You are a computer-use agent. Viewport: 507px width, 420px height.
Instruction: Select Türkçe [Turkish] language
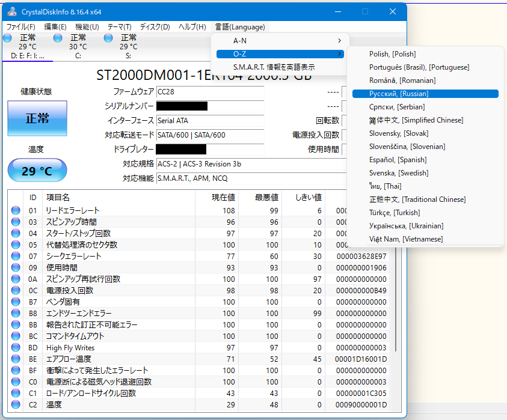(425, 213)
